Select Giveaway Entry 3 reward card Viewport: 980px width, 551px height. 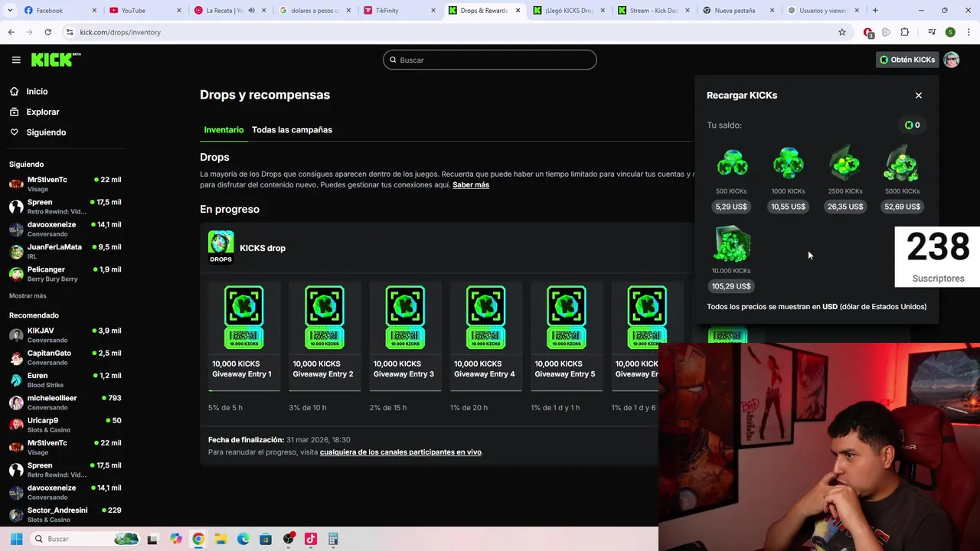click(x=404, y=336)
